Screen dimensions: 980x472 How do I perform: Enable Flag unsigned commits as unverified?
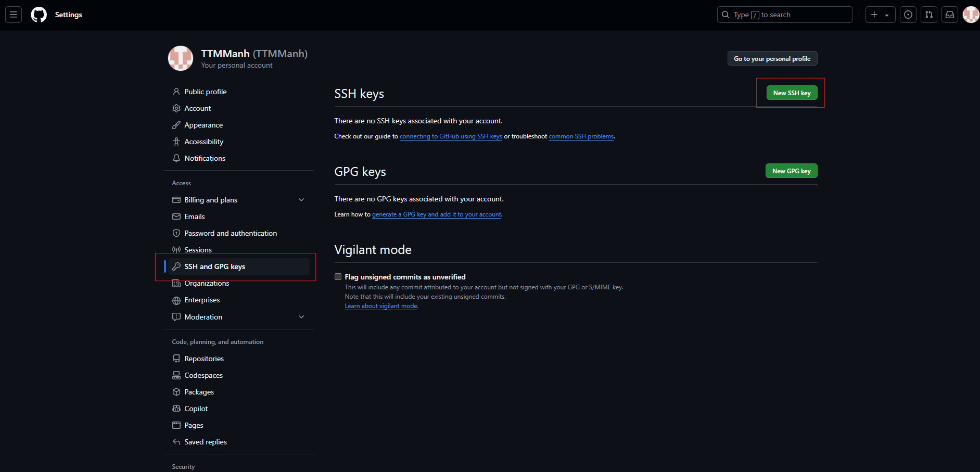tap(338, 277)
